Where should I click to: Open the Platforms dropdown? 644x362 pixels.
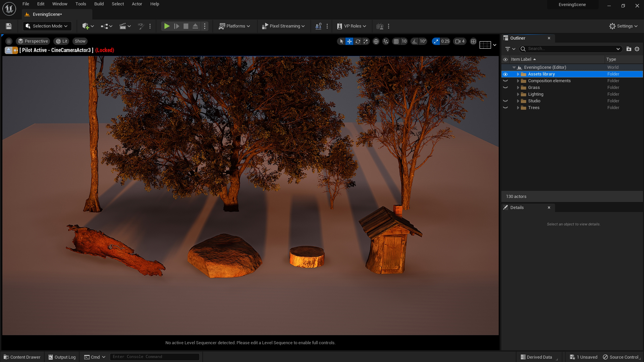coord(234,26)
